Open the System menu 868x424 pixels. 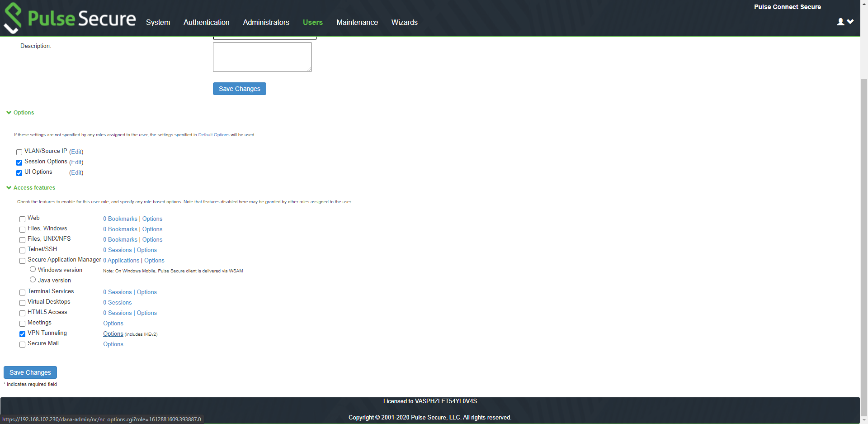click(158, 22)
